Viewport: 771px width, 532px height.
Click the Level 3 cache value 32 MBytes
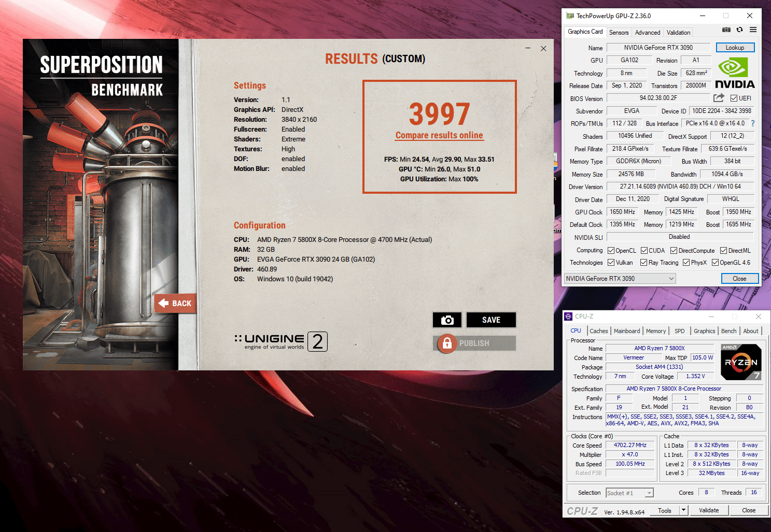(711, 473)
